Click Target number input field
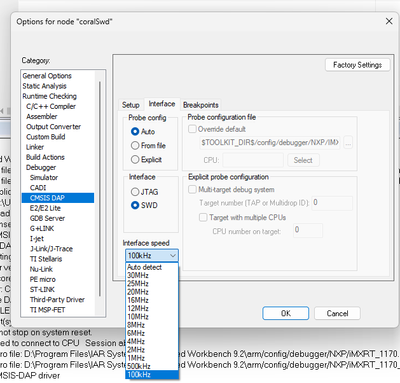 coord(332,203)
